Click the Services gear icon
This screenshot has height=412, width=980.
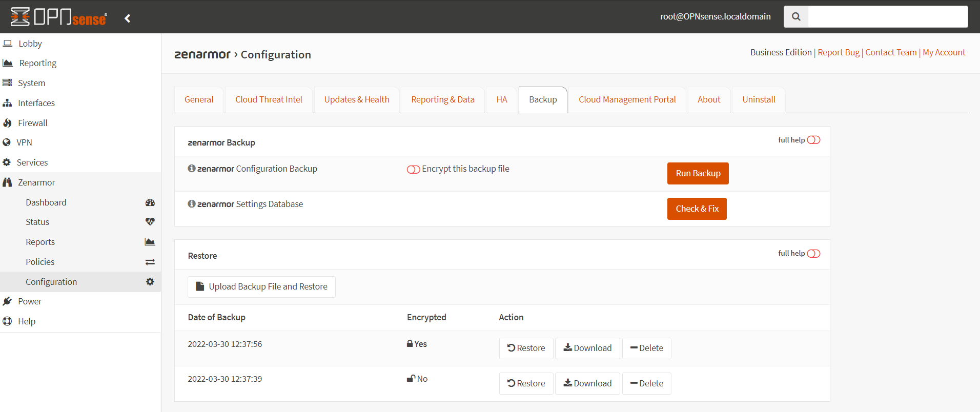[7, 162]
